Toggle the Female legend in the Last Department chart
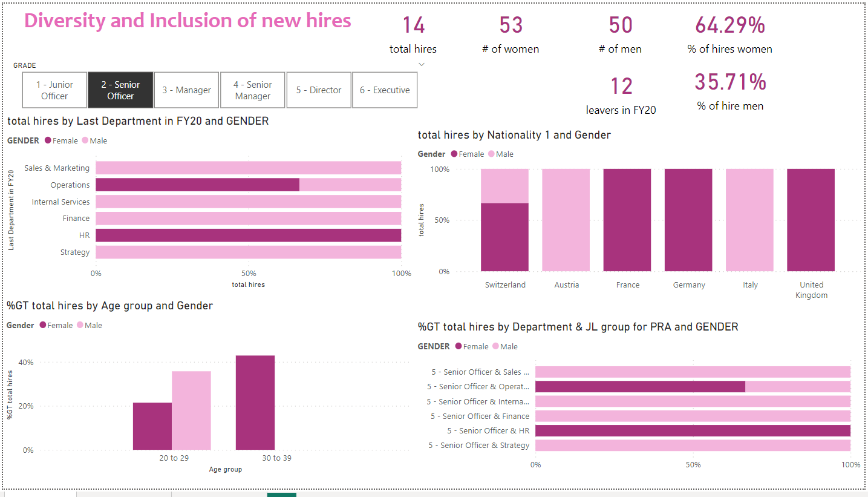 61,140
